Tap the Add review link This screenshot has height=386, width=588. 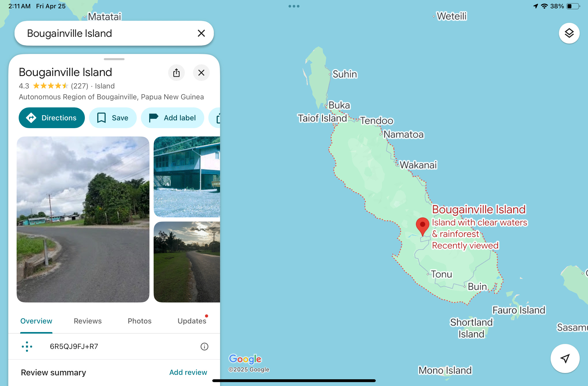coord(188,373)
